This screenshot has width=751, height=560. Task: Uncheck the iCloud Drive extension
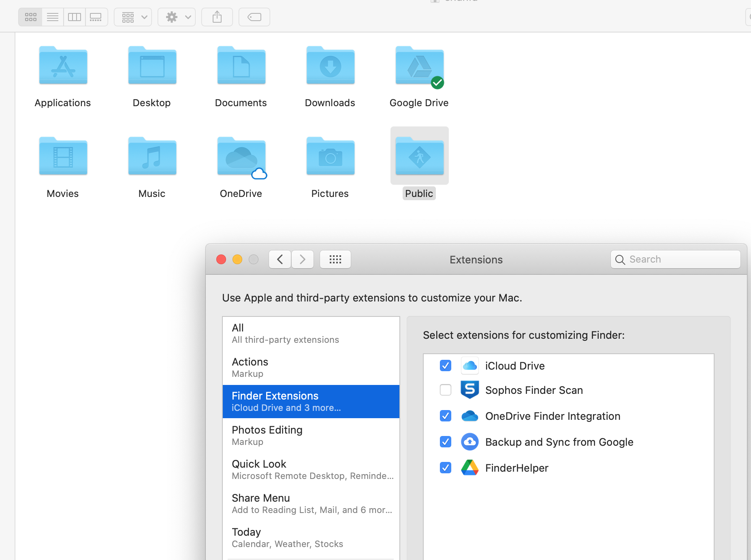pyautogui.click(x=446, y=366)
